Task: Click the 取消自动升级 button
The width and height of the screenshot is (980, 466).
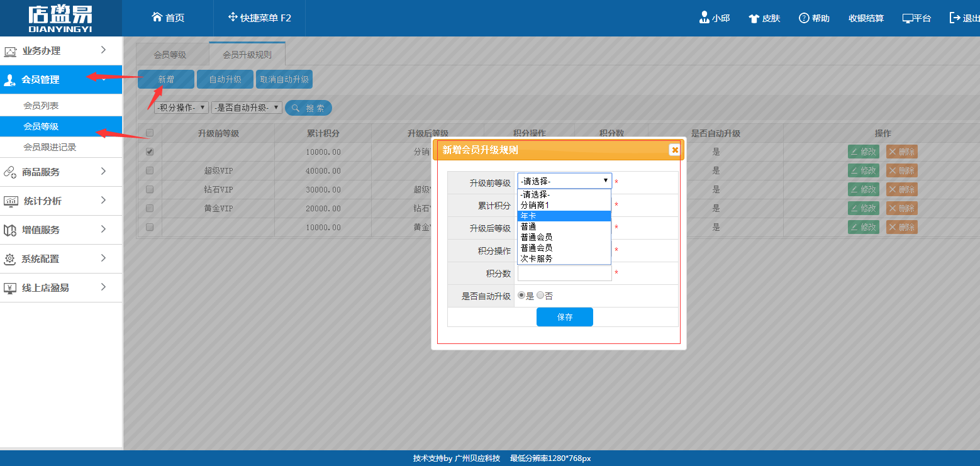Action: pyautogui.click(x=284, y=79)
